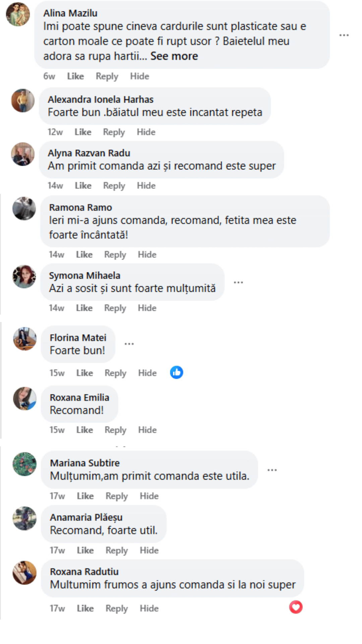The image size is (362, 644).
Task: Open Roxana Emilia's profile avatar
Action: coord(24,398)
